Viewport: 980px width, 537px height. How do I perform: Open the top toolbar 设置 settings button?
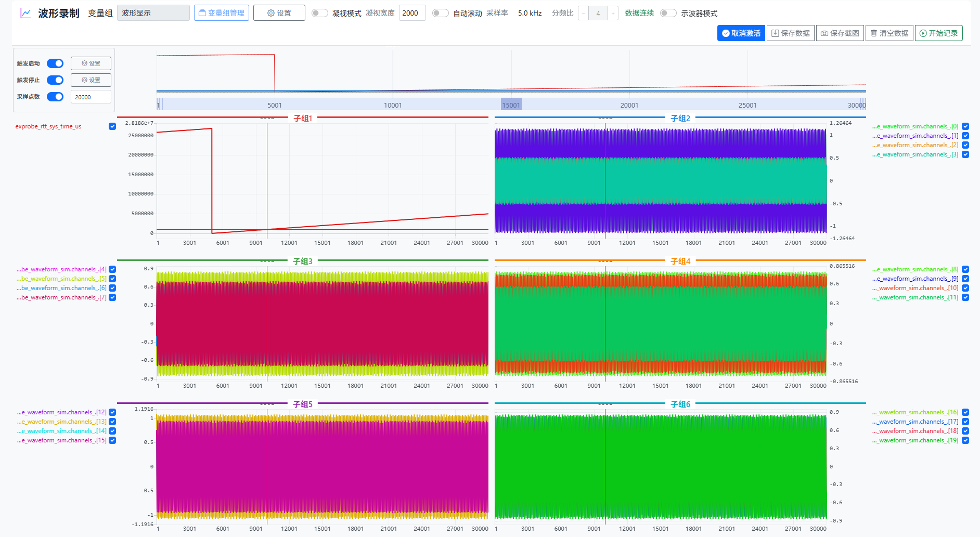click(x=279, y=13)
